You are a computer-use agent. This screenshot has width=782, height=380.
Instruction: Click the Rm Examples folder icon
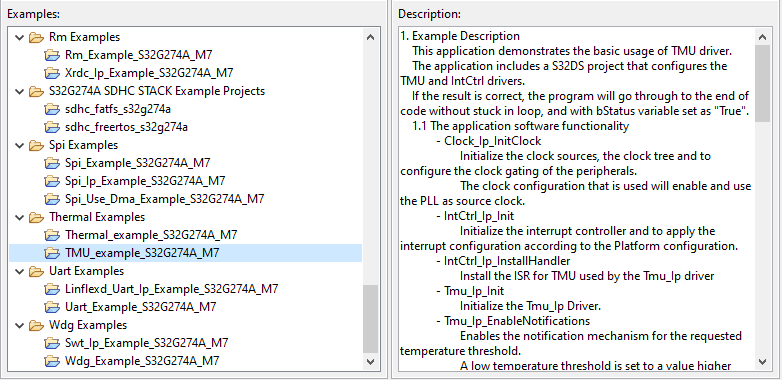36,37
